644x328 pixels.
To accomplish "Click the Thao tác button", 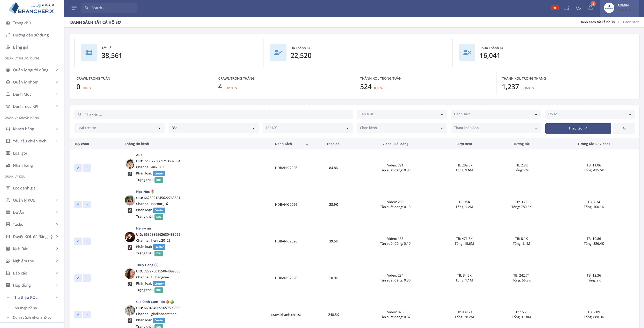I will [x=578, y=128].
